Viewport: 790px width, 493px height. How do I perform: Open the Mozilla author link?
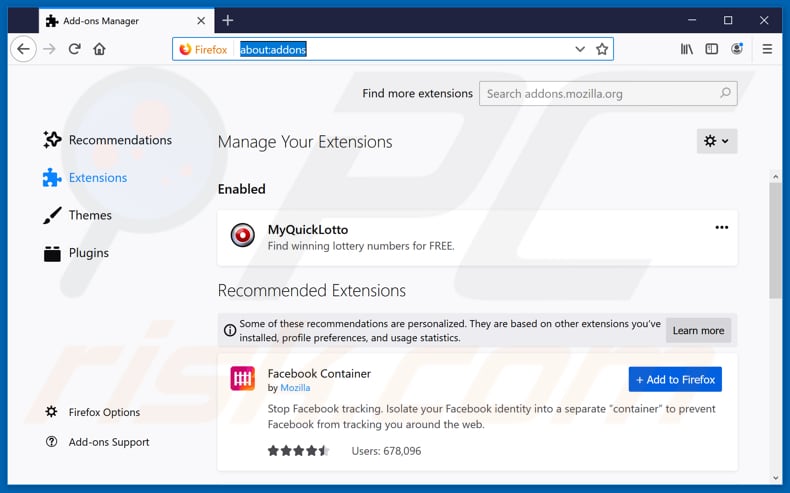pos(295,387)
